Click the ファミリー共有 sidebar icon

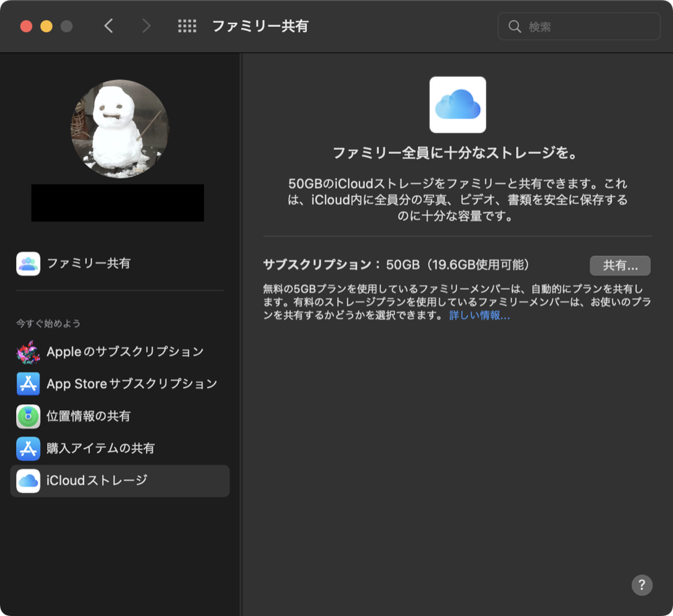pyautogui.click(x=28, y=264)
